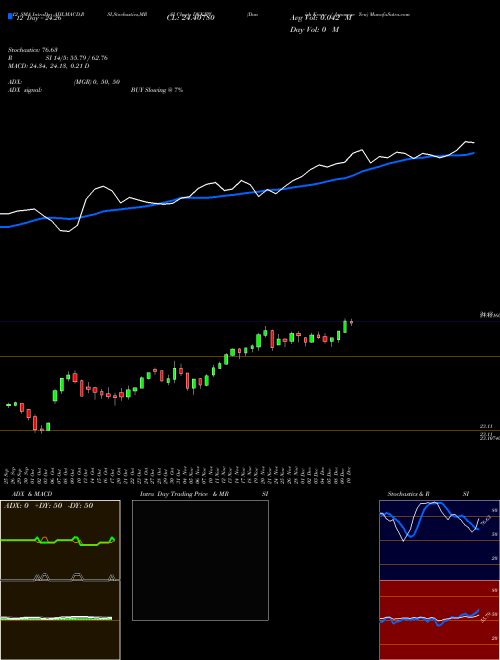
Task: Click the MunafaSutra.com watermark link at top
Action: [x=390, y=14]
